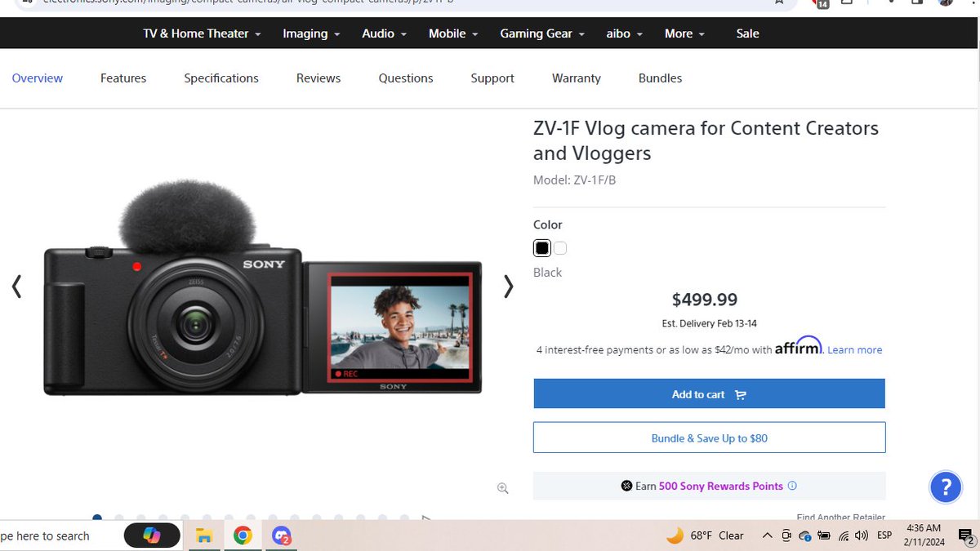Click the Model: ZV-1F/B text
Viewport: 980px width, 551px height.
(x=574, y=180)
